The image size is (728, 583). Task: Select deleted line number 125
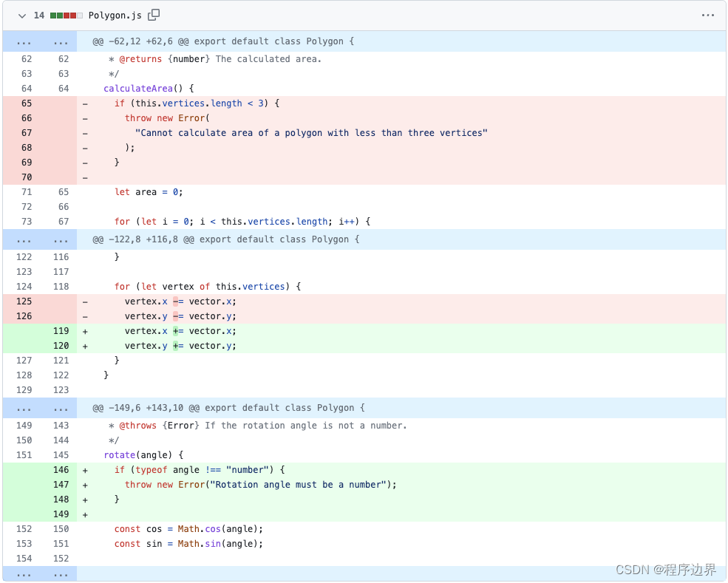click(24, 301)
